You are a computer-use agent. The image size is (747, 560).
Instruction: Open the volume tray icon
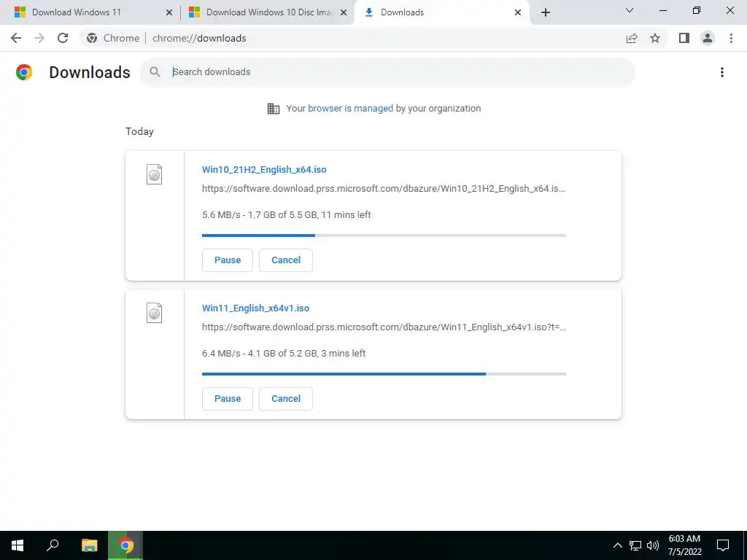coord(653,545)
